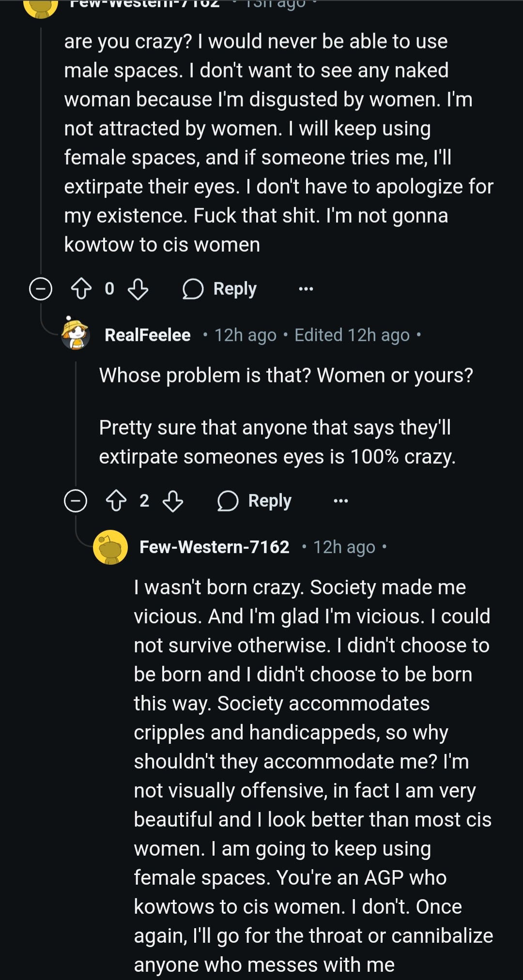This screenshot has height=980, width=523.
Task: Open RealFeelee's username link
Action: point(148,335)
